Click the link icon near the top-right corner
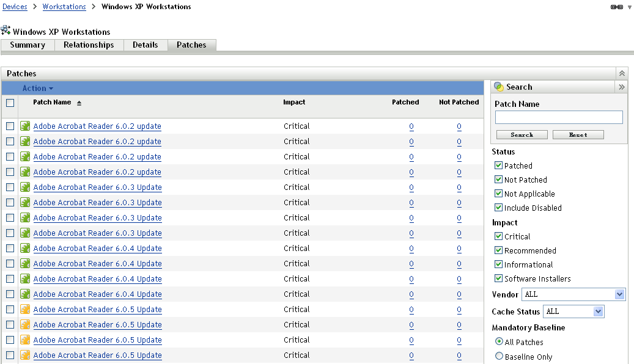The width and height of the screenshot is (634, 364). (x=617, y=7)
